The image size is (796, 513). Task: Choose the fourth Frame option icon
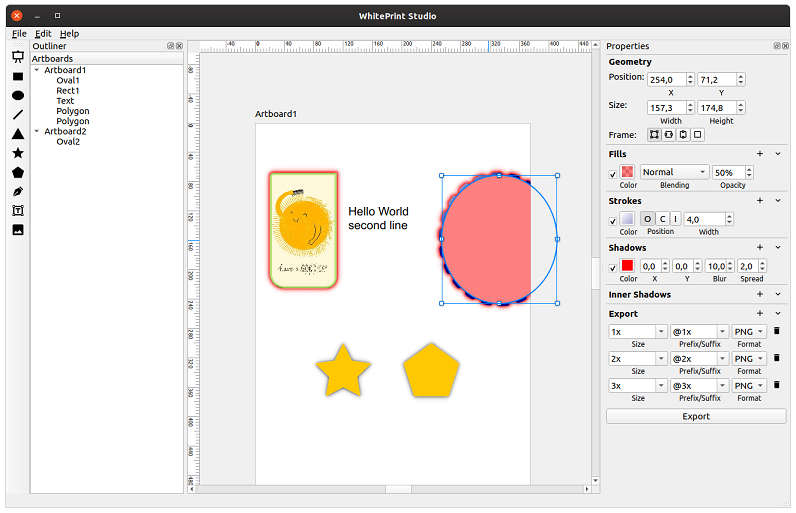(698, 134)
